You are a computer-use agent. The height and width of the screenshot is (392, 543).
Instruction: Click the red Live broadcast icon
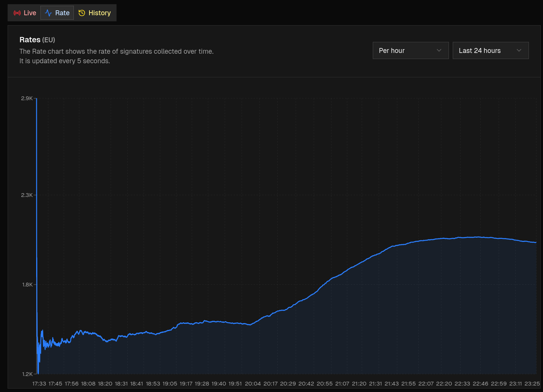[x=17, y=13]
